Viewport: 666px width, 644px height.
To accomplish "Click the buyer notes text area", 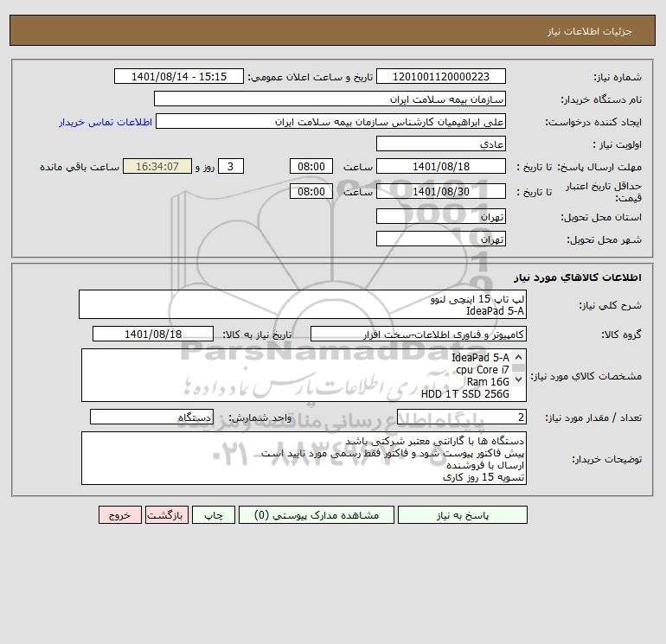I will [304, 458].
